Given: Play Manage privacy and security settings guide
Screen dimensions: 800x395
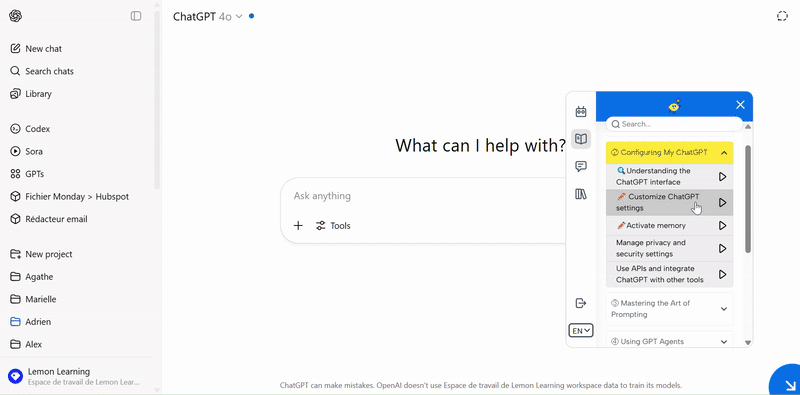Looking at the screenshot, I should coord(722,249).
